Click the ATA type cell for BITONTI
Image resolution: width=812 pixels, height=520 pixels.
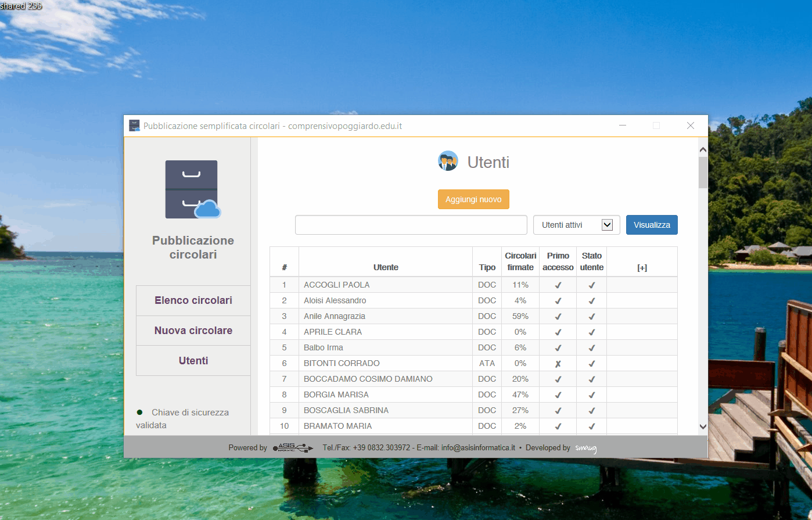(487, 363)
